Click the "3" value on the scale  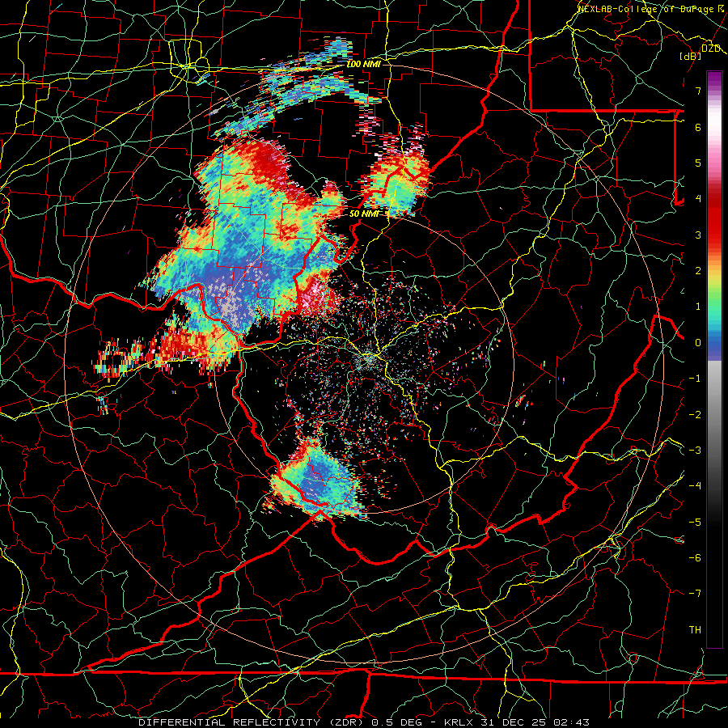coord(698,235)
